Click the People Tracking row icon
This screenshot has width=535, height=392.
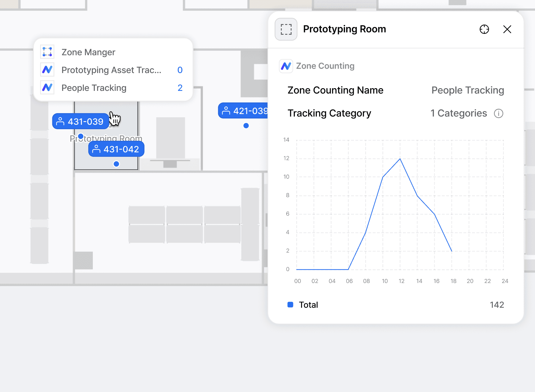pos(47,88)
